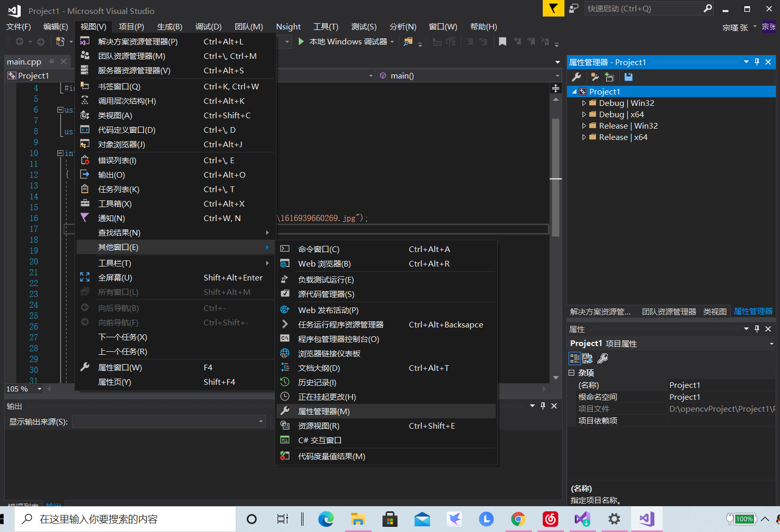This screenshot has height=532, width=780.
Task: Collapse the Project1 node in Property Manager
Action: pyautogui.click(x=574, y=92)
